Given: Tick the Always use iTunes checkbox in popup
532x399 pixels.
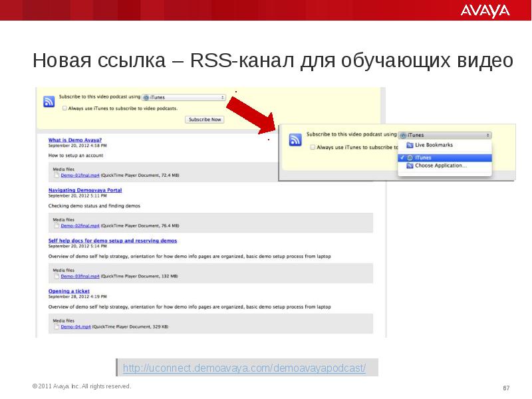Looking at the screenshot, I should click(312, 147).
